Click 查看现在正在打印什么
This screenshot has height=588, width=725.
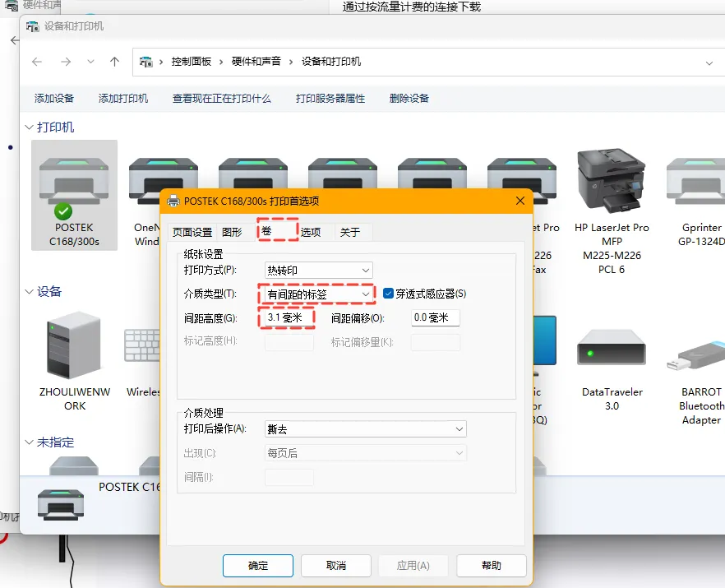pos(222,98)
